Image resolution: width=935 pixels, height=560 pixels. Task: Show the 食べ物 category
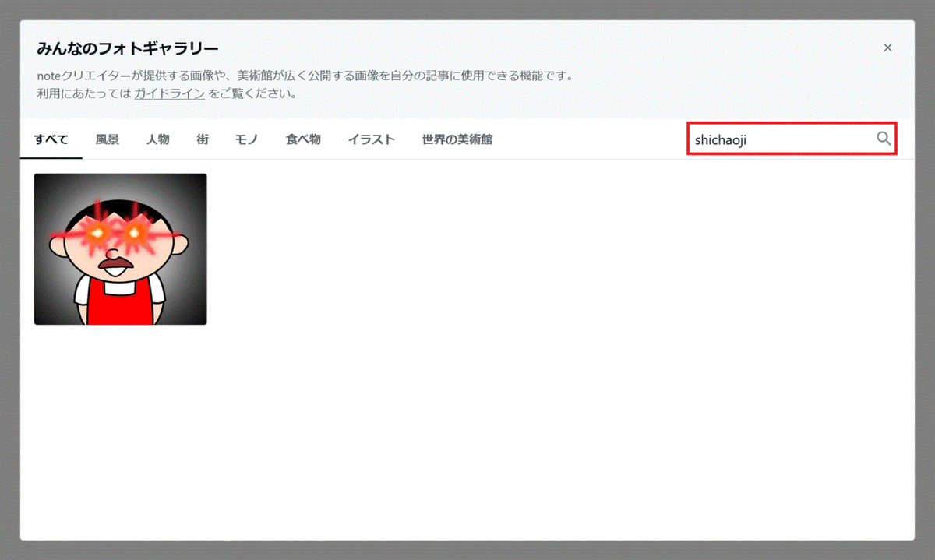pos(303,139)
